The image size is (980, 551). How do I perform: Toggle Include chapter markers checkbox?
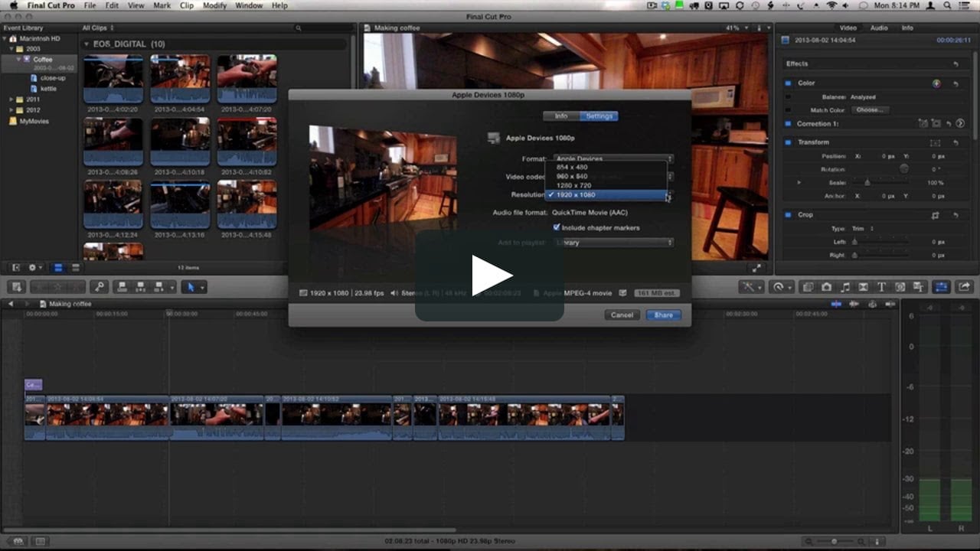(557, 227)
